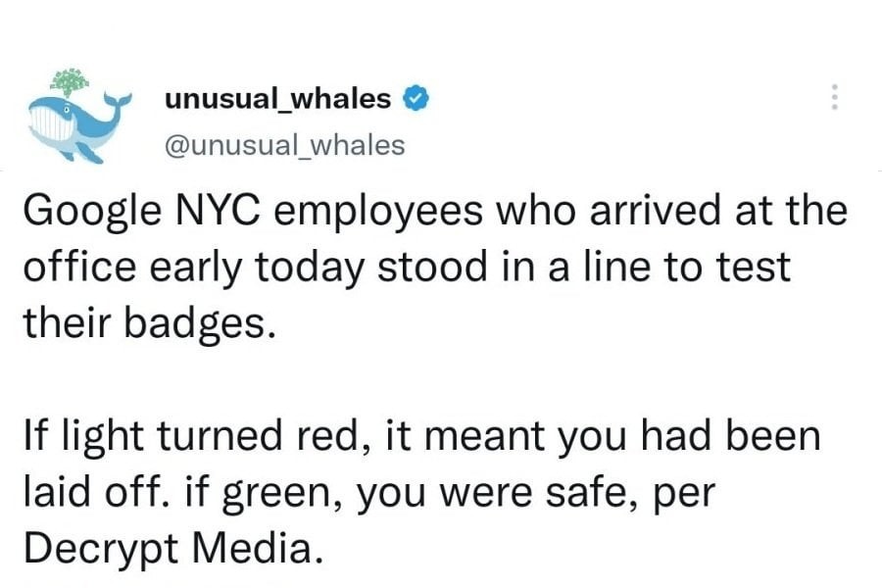The width and height of the screenshot is (882, 588).
Task: Open the three-dot more options menu
Action: click(835, 97)
